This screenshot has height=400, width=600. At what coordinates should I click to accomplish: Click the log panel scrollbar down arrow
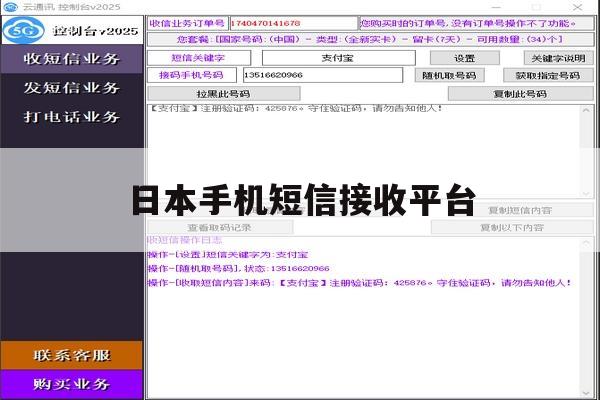[x=586, y=393]
